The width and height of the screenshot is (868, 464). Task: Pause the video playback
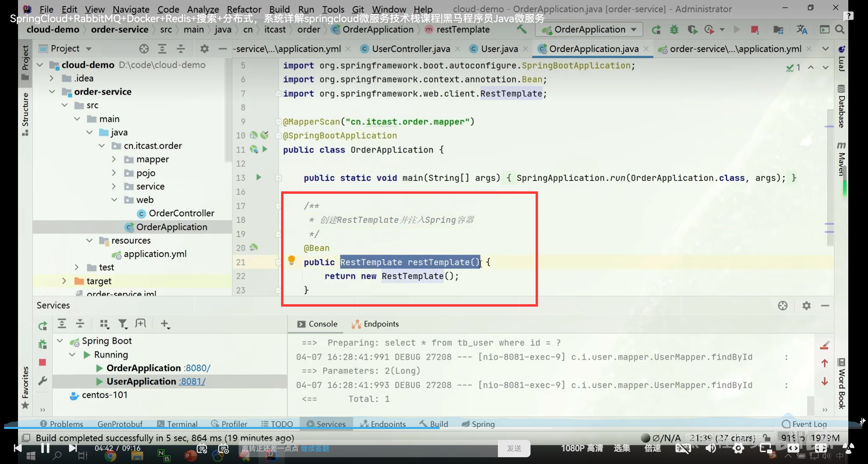(45, 448)
